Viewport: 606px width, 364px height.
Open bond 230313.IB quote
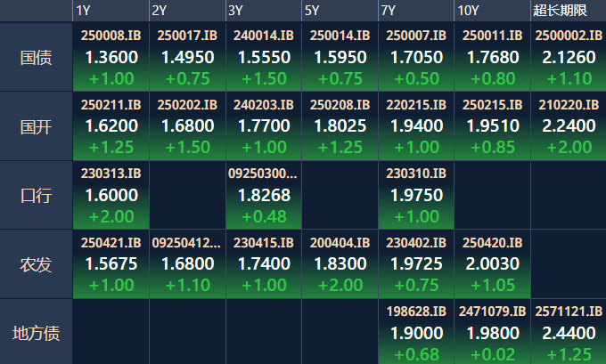[111, 194]
